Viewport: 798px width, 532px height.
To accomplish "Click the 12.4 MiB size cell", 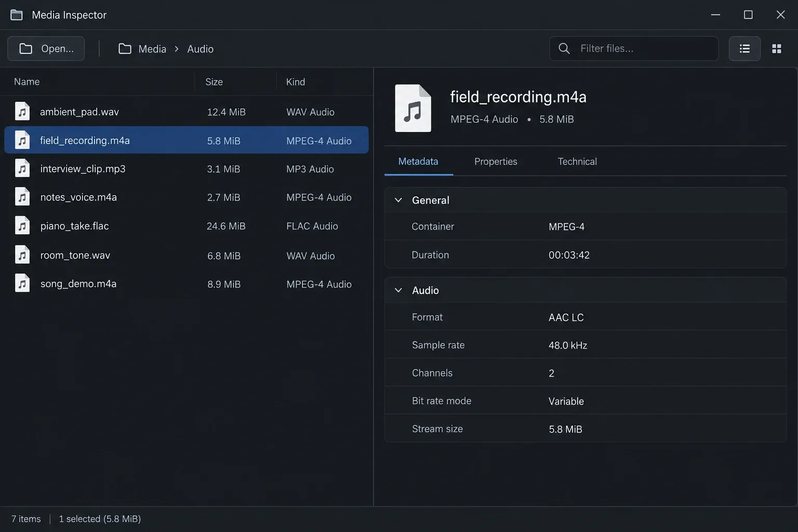I will pyautogui.click(x=226, y=112).
